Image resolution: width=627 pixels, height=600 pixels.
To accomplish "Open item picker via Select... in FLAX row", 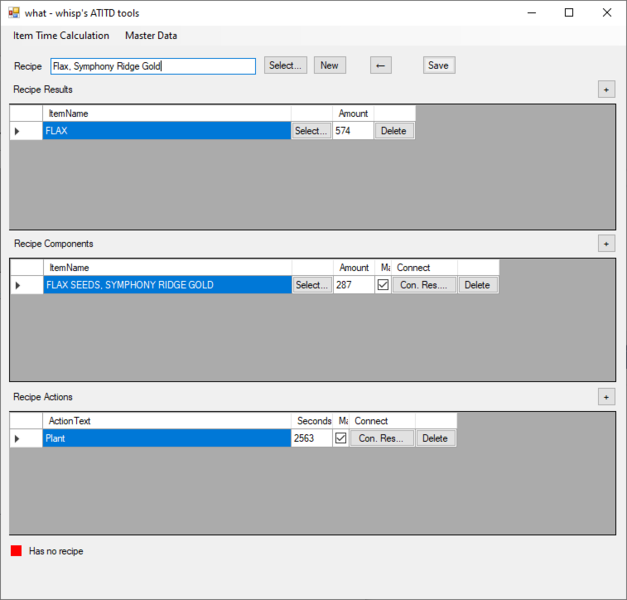I will click(x=311, y=131).
